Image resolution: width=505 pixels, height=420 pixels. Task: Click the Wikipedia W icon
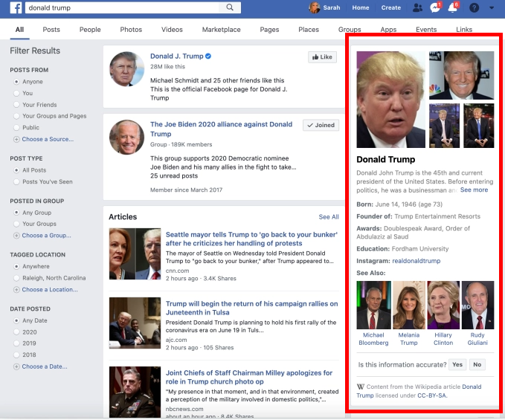pos(361,387)
